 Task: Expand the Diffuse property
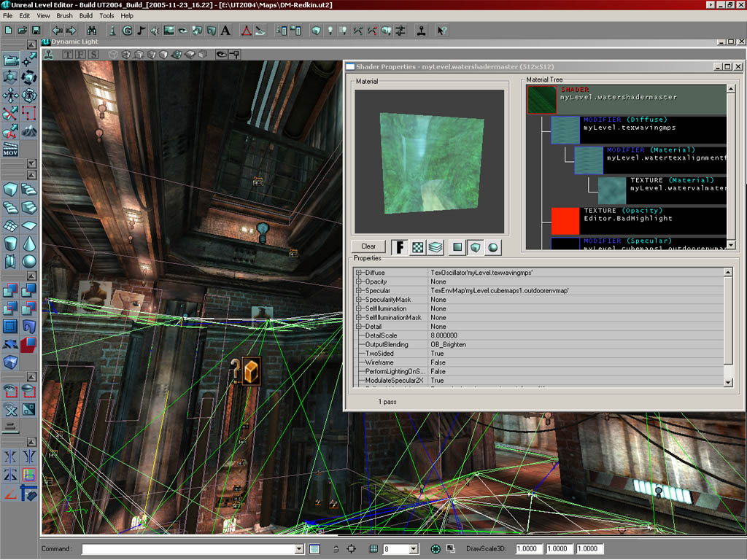point(359,273)
